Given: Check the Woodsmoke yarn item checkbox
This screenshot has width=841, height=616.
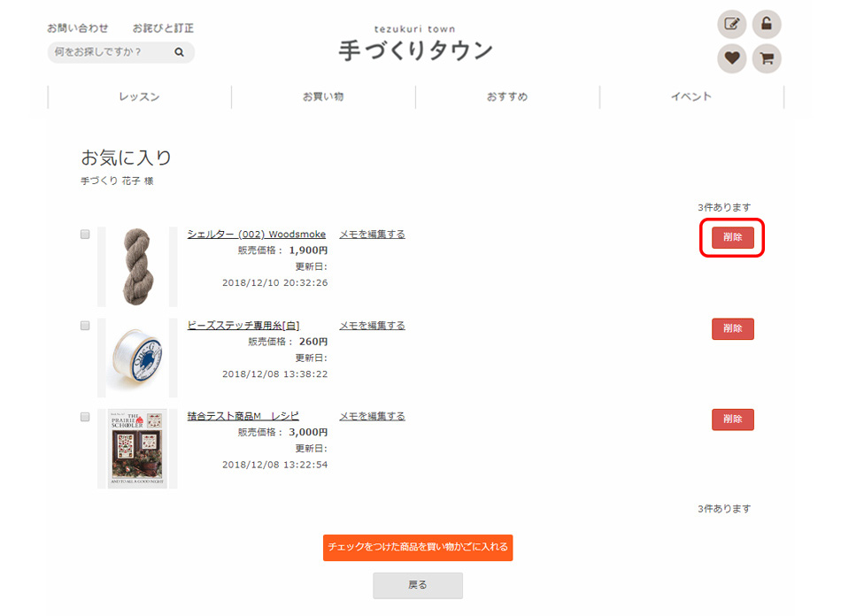Looking at the screenshot, I should 85,235.
